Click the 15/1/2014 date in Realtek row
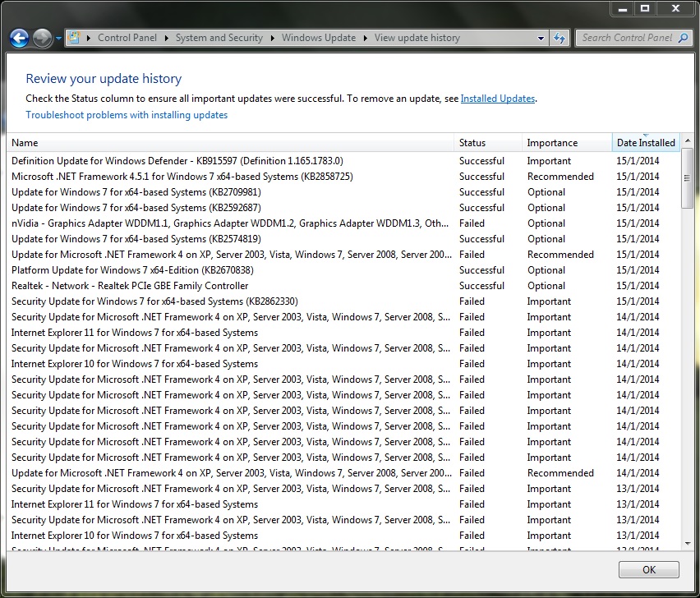The width and height of the screenshot is (700, 598). (638, 286)
